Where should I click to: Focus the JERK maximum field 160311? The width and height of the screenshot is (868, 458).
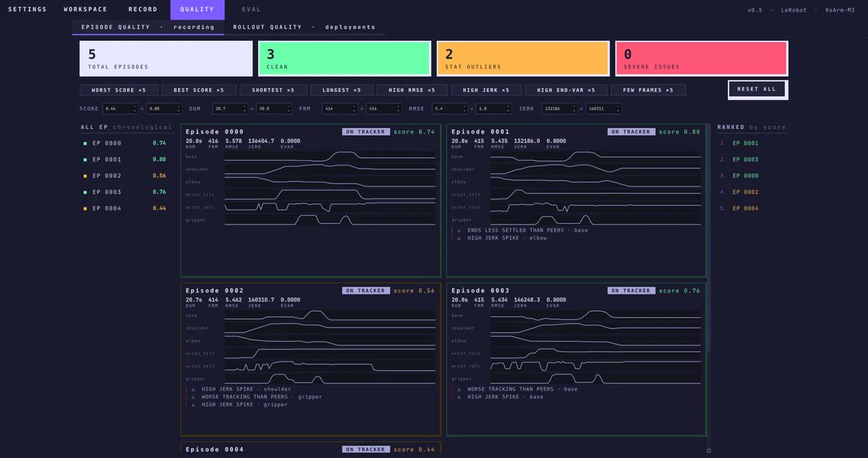[604, 109]
